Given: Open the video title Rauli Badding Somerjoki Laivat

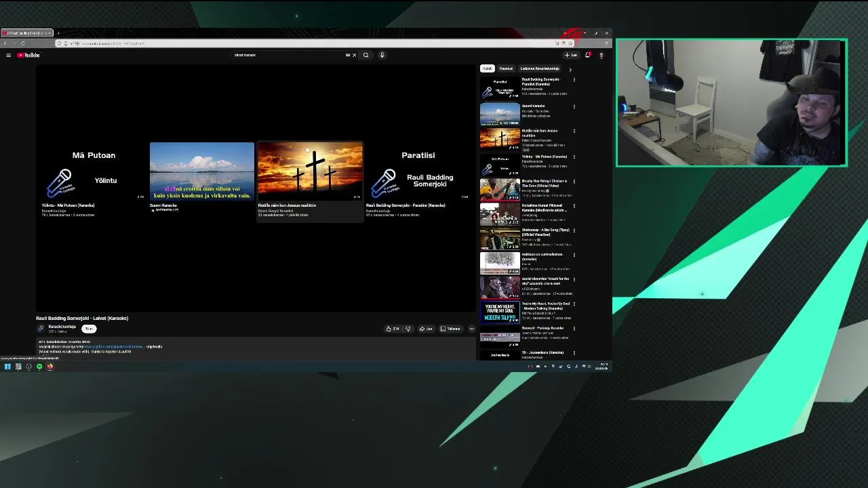Looking at the screenshot, I should [x=82, y=318].
